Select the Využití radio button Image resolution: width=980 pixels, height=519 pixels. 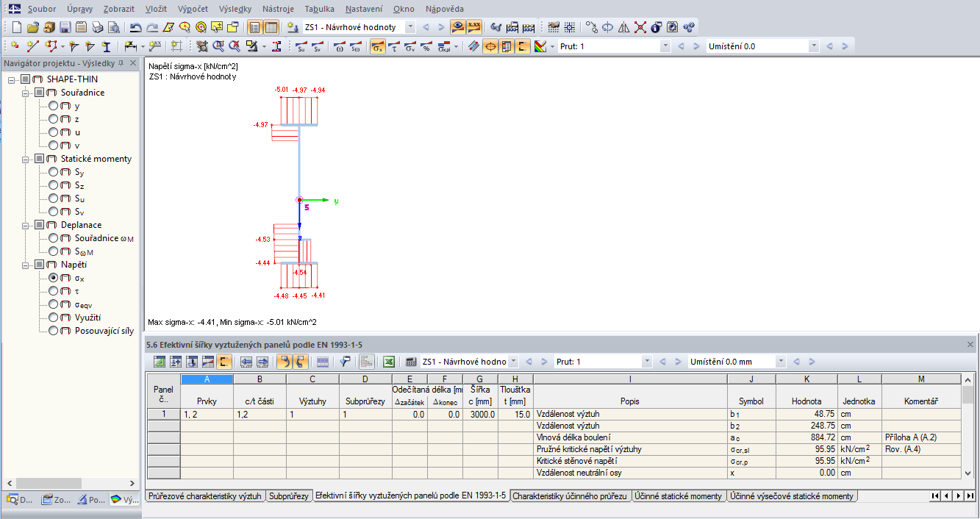[54, 318]
